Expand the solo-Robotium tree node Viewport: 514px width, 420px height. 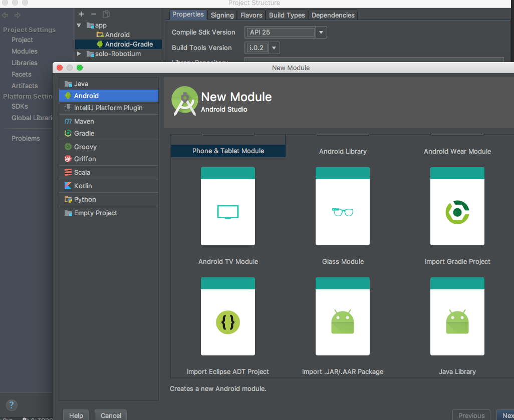tap(79, 54)
